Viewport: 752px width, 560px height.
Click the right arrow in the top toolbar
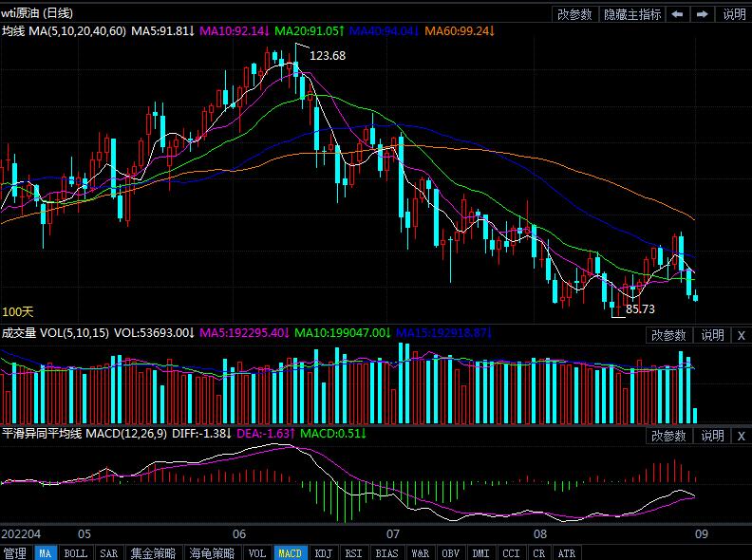click(x=702, y=14)
